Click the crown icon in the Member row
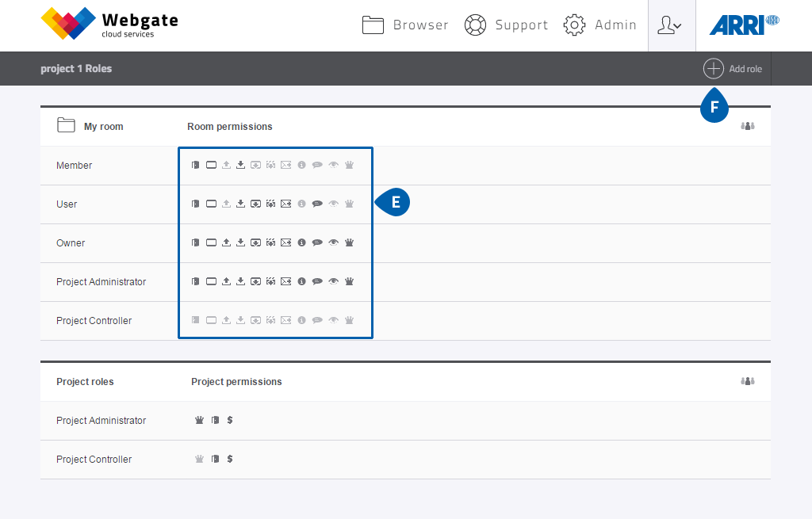 [x=350, y=165]
